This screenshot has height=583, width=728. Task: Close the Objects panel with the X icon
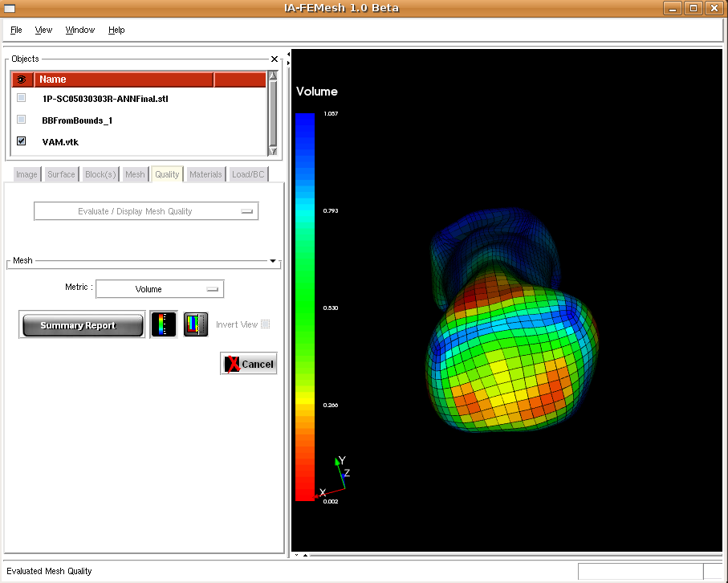tap(275, 59)
